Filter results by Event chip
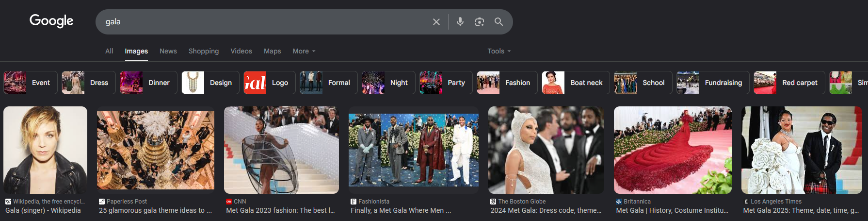 (31, 83)
